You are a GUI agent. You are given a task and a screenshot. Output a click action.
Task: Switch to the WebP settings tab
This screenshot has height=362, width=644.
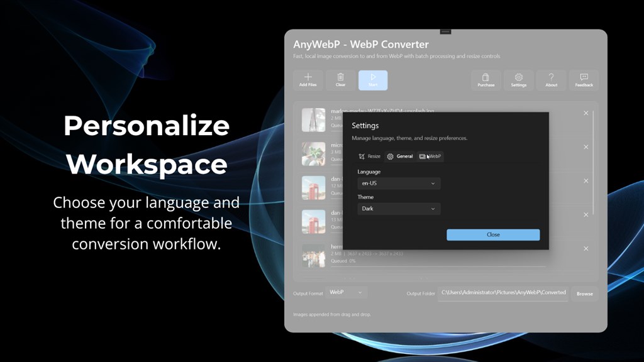tap(430, 156)
